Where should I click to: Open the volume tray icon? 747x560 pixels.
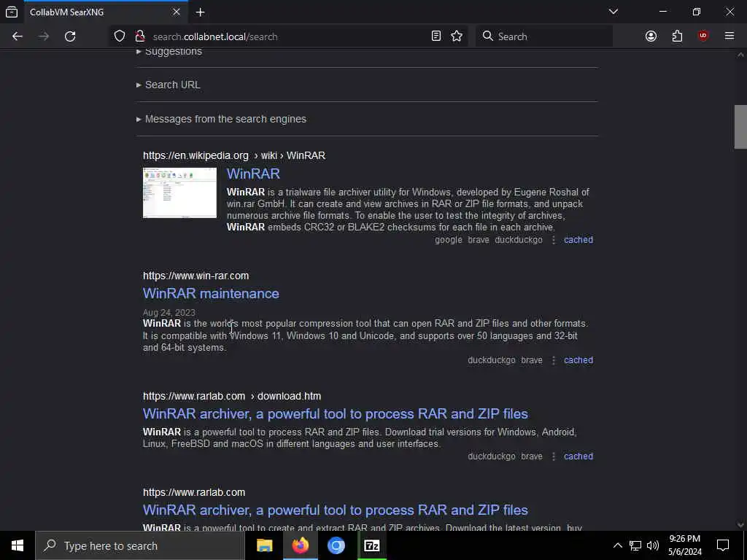[x=653, y=545]
